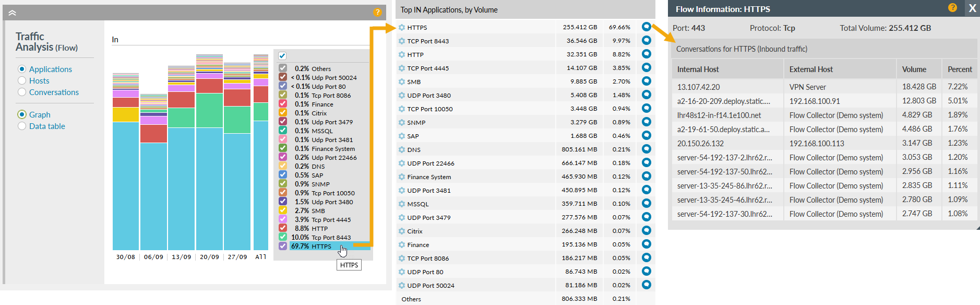Click the VPN Server external host entry

807,87
